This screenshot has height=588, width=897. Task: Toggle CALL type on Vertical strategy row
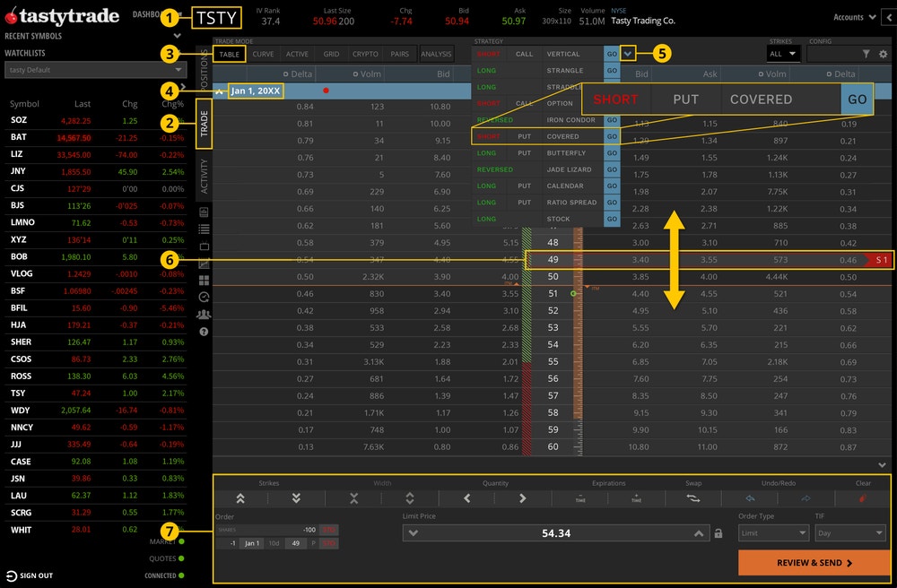point(524,54)
